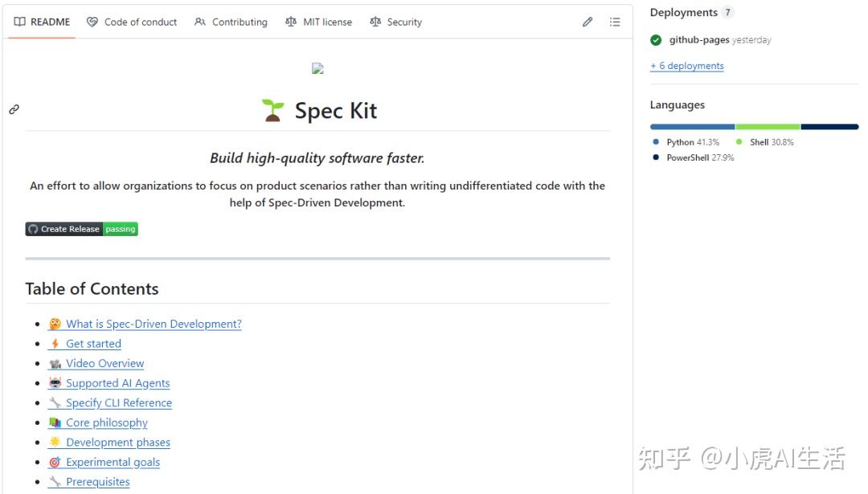Click the blue Python language dot
This screenshot has width=868, height=494.
click(x=655, y=141)
